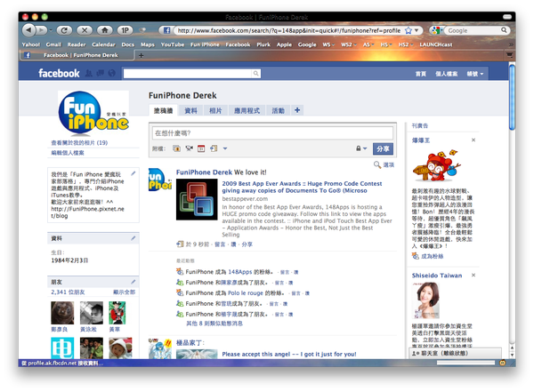Open the tab list icon at right of tab bar
The image size is (534, 392).
tap(509, 55)
